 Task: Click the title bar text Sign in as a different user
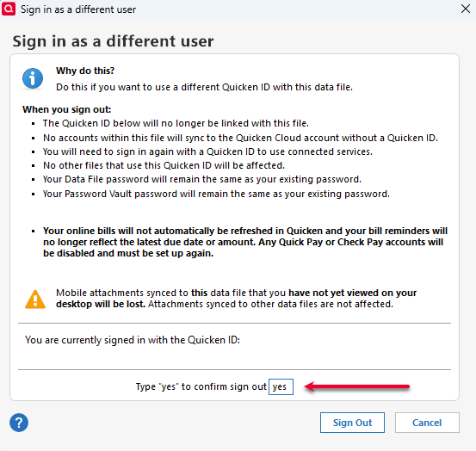[78, 9]
